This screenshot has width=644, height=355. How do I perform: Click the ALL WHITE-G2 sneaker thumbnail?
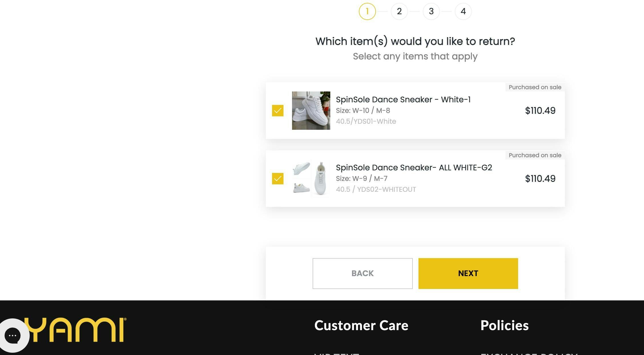tap(311, 179)
